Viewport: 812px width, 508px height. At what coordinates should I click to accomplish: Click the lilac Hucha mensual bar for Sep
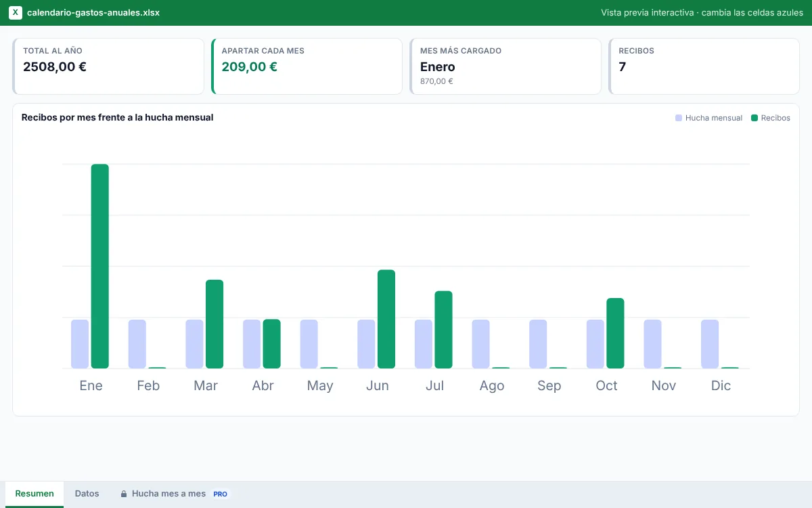[x=538, y=344]
